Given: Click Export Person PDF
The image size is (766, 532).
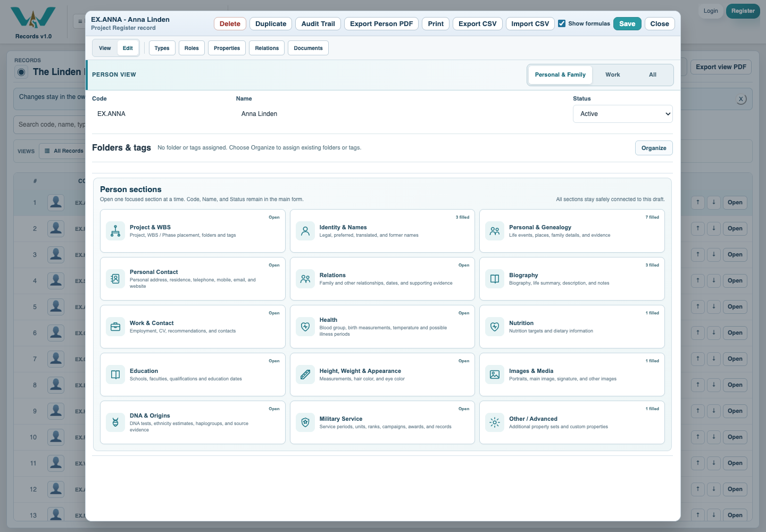Looking at the screenshot, I should (x=381, y=23).
